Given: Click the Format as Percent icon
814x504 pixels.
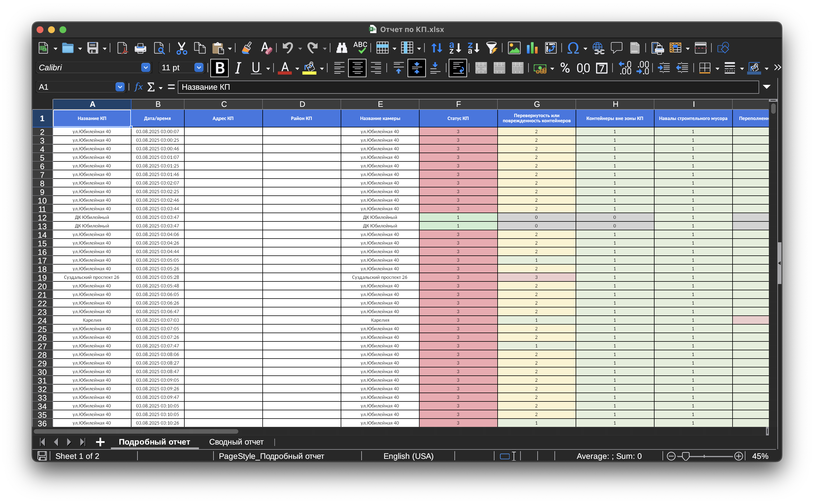Looking at the screenshot, I should pos(564,68).
